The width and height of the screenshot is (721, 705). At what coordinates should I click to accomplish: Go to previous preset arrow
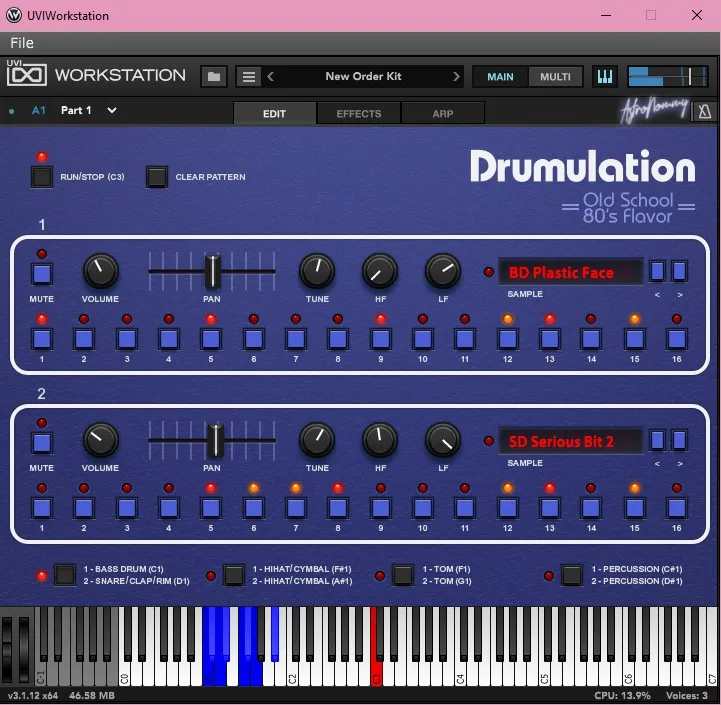coord(271,76)
